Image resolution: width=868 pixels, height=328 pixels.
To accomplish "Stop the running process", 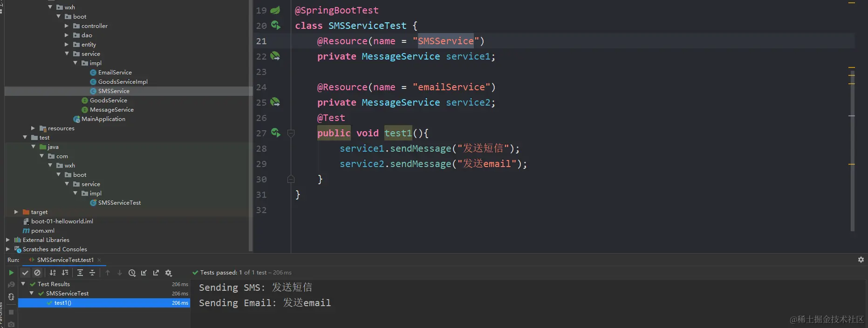I will (11, 312).
